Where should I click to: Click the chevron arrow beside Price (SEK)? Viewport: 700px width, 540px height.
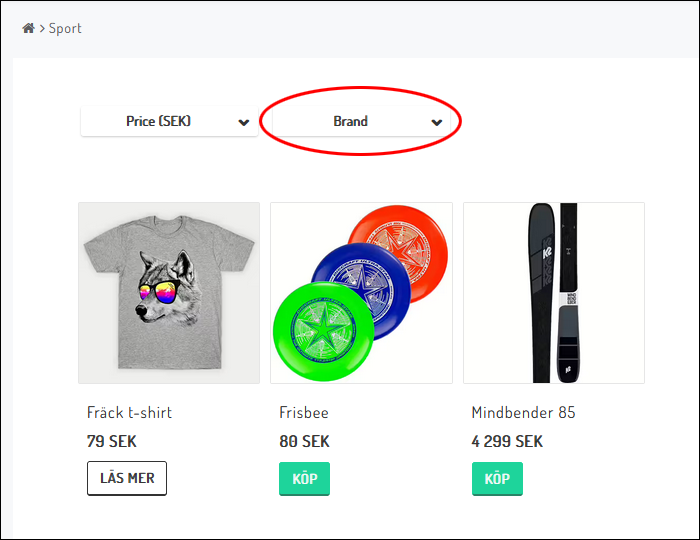244,122
